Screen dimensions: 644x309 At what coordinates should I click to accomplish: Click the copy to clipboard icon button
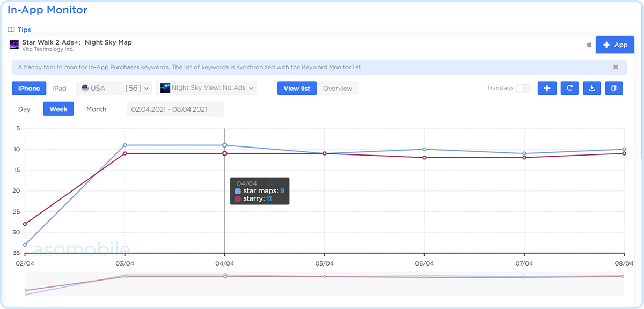(x=614, y=89)
